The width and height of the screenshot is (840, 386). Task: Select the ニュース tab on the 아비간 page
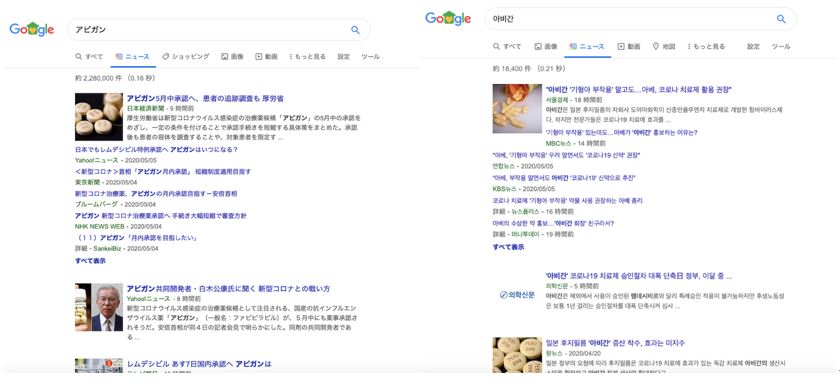[x=587, y=47]
